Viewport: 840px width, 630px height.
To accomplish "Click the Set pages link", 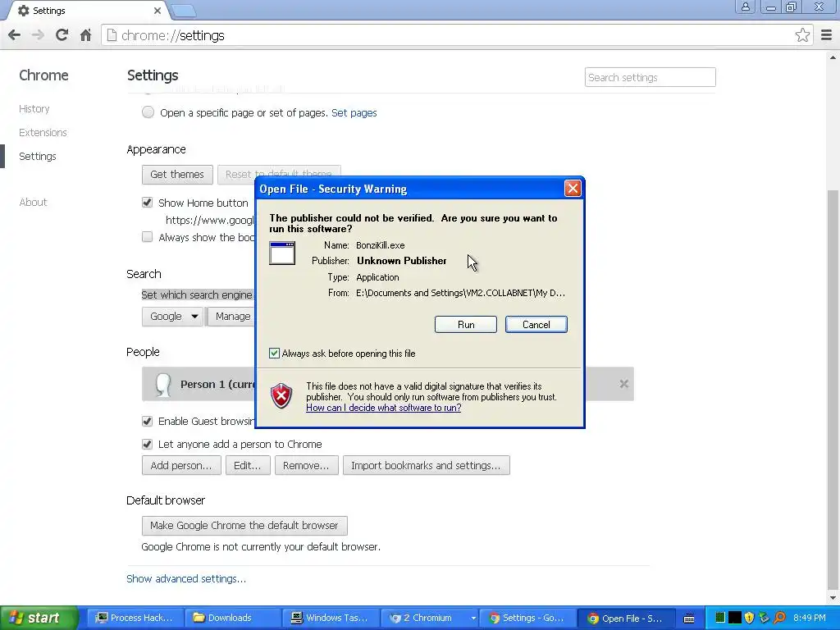I will click(x=354, y=112).
